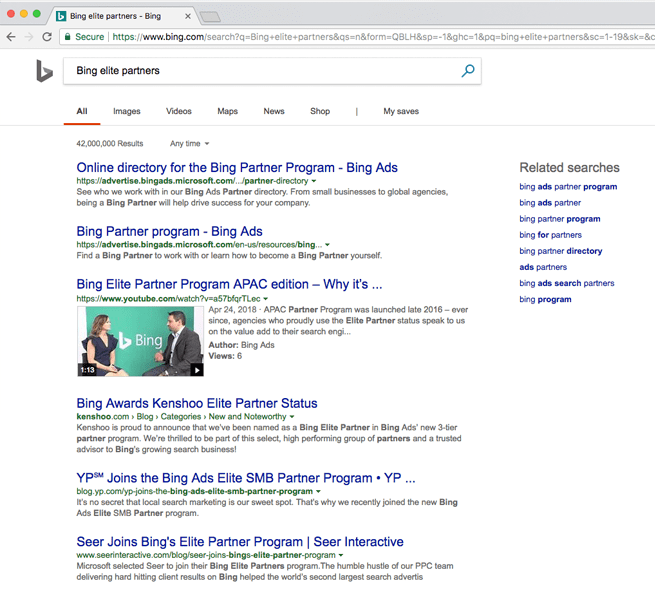Switch to the Maps tab

coord(228,111)
